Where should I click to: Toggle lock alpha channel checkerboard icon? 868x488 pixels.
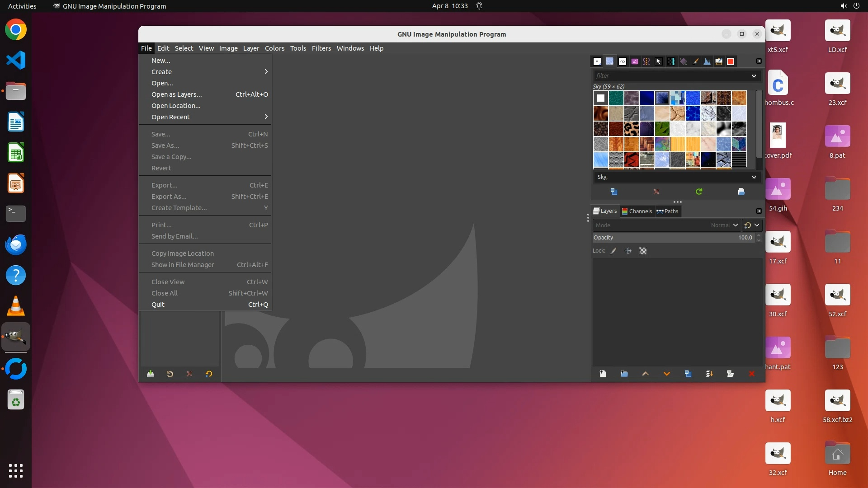[x=643, y=251]
